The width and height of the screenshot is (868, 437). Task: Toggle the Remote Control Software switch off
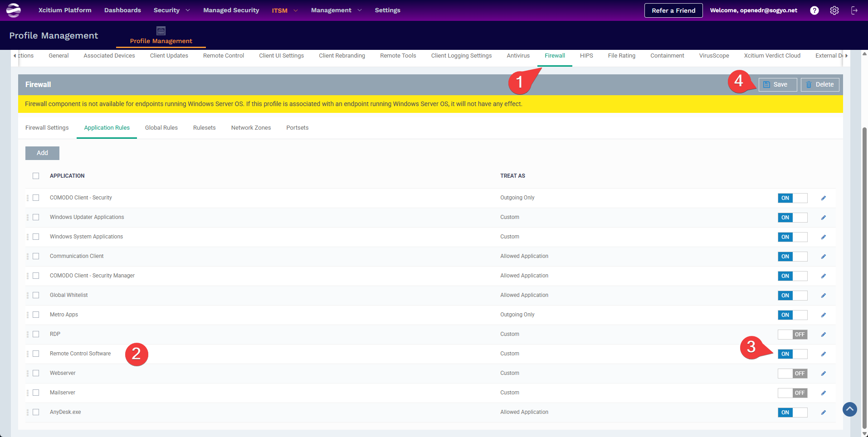tap(793, 354)
